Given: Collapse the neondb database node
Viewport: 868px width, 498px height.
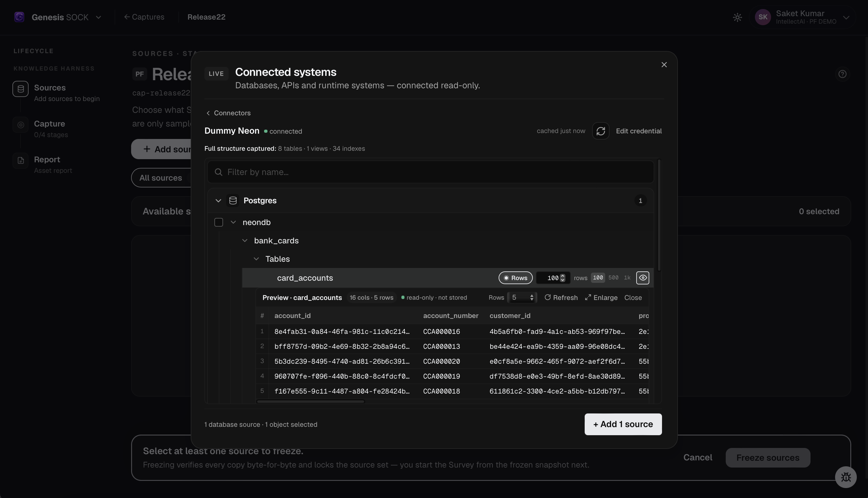Looking at the screenshot, I should coord(233,222).
